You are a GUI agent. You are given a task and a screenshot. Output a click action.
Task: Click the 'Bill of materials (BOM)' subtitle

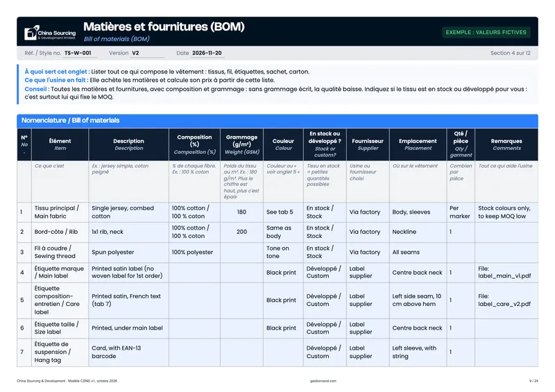[117, 39]
